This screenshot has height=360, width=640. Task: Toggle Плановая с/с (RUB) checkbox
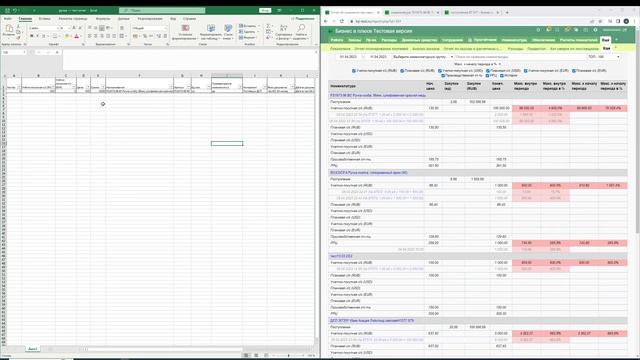click(x=402, y=71)
